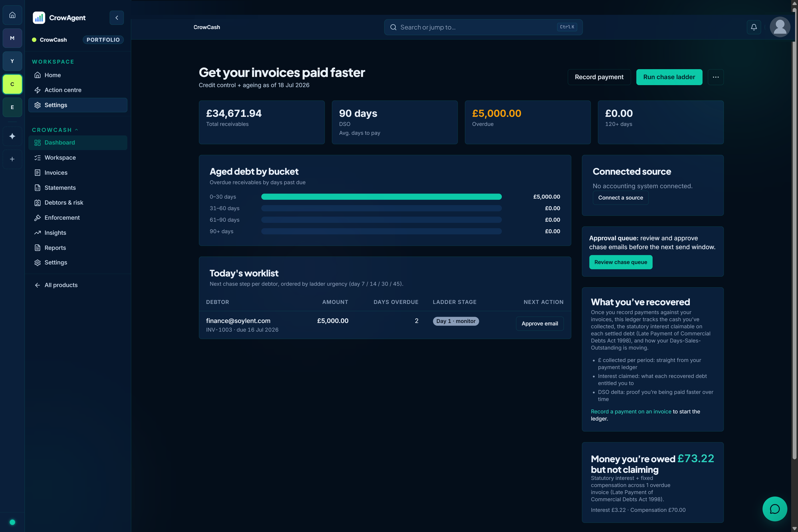Click the Record payment button
Image resolution: width=798 pixels, height=532 pixels.
pos(599,77)
